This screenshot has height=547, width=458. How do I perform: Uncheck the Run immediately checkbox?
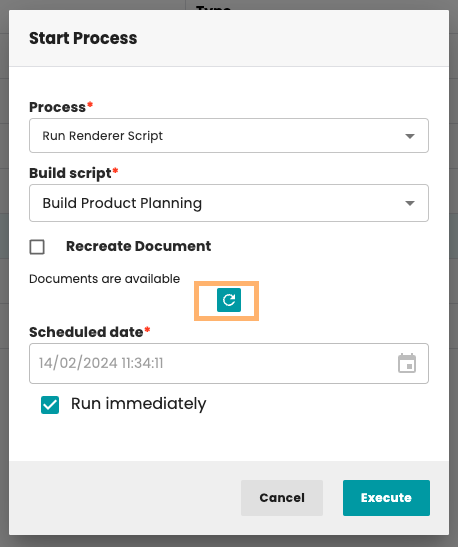tap(50, 405)
